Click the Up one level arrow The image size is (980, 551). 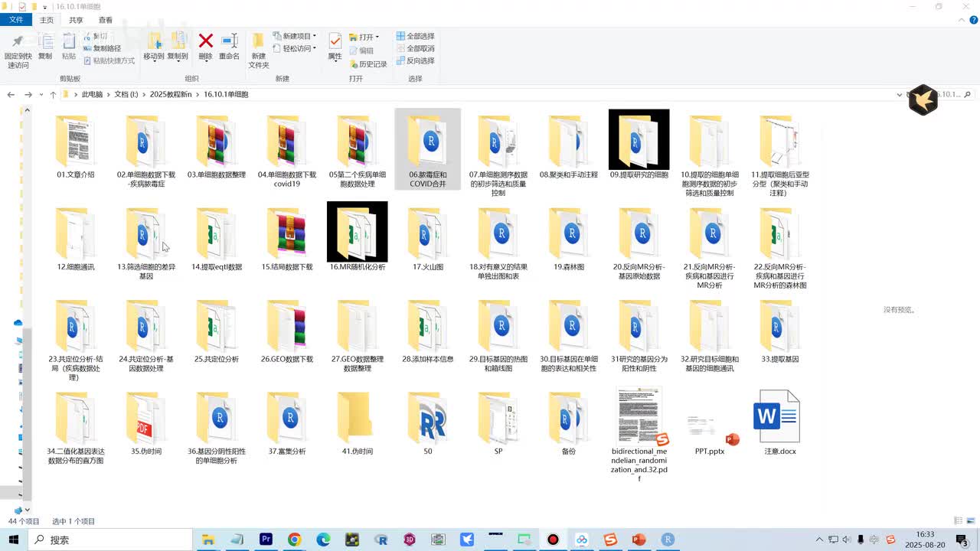point(53,94)
